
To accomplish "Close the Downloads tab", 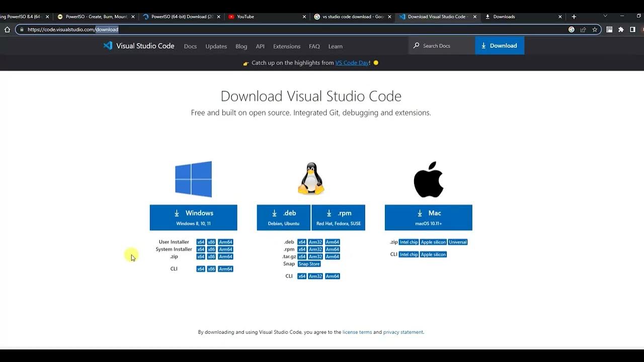I will [560, 17].
